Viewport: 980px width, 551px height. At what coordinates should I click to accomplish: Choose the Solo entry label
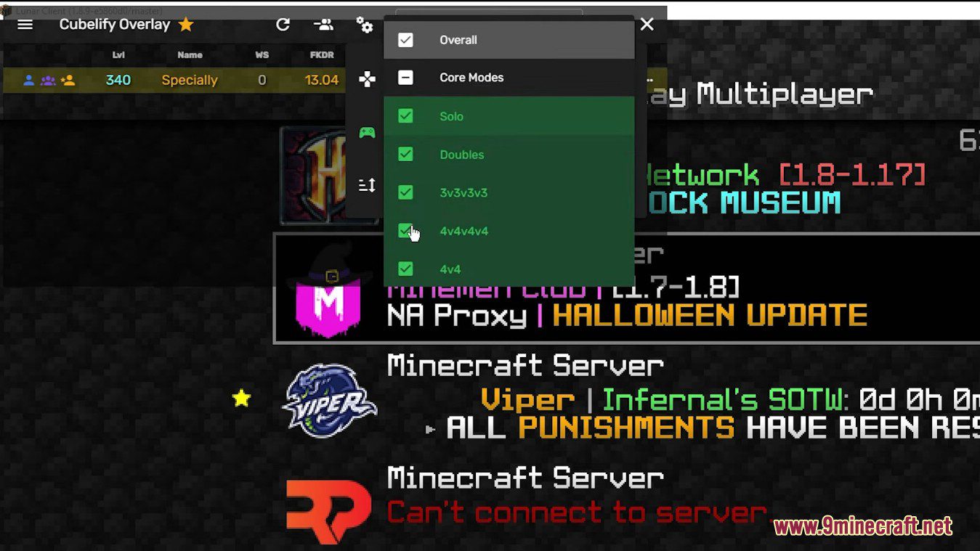coord(451,116)
